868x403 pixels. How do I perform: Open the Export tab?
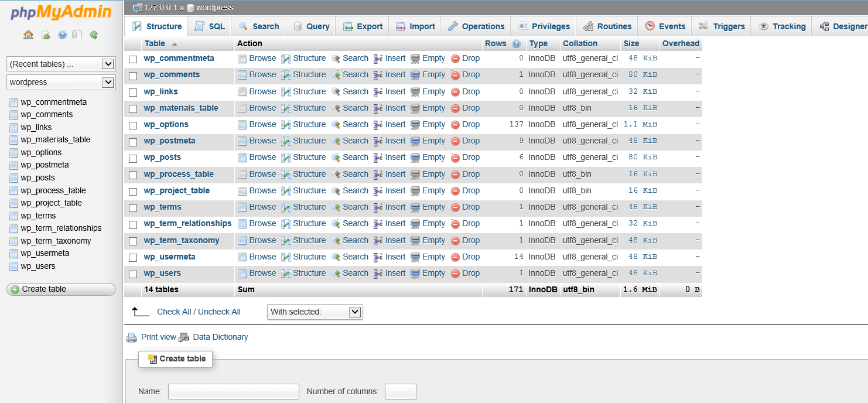[x=363, y=26]
